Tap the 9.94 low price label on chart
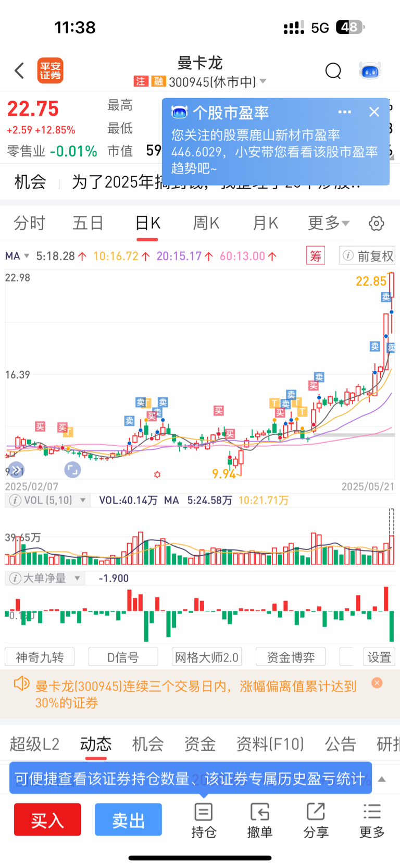400x868 pixels. (x=224, y=474)
